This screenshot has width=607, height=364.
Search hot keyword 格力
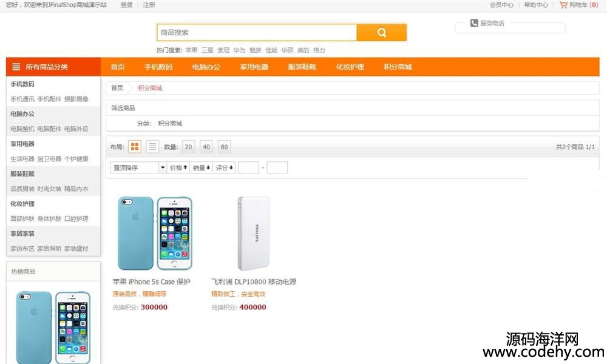pos(319,50)
